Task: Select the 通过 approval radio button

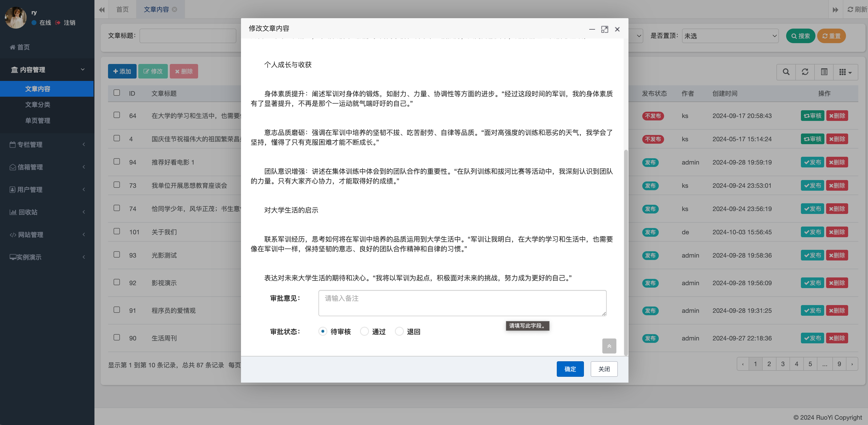Action: point(364,331)
